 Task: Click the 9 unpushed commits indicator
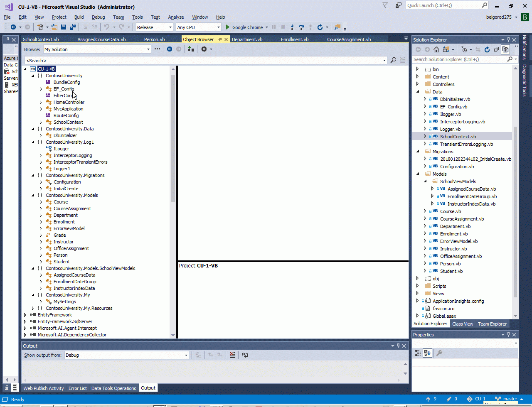tap(431, 399)
